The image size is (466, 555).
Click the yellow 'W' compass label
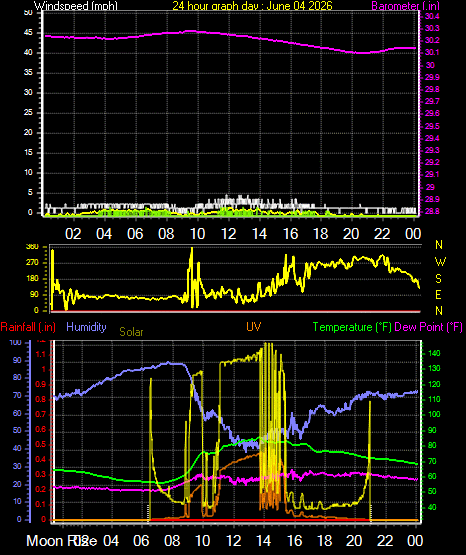click(x=440, y=262)
